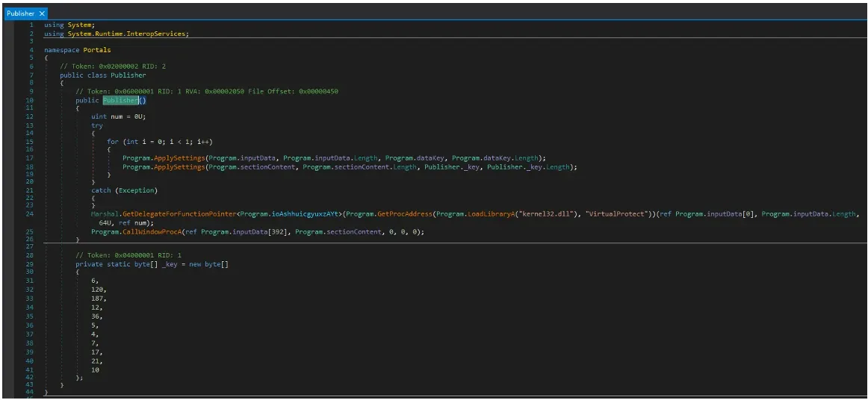The height and width of the screenshot is (400, 868).
Task: Click the Token 0x04000001 RID comment
Action: point(128,255)
